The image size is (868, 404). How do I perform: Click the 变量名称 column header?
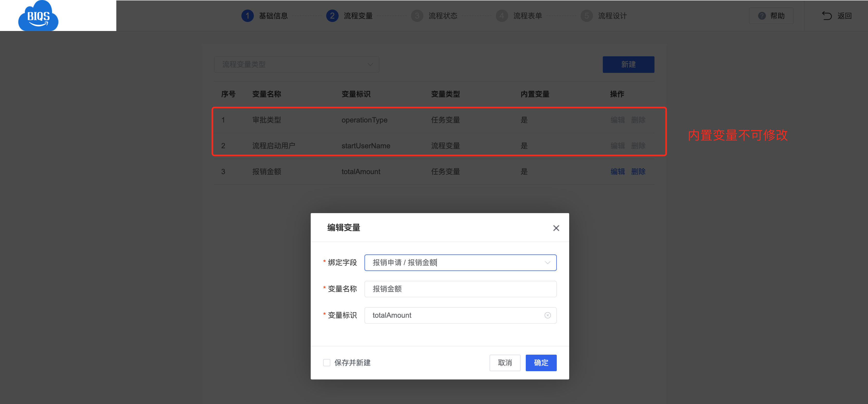[x=267, y=94]
